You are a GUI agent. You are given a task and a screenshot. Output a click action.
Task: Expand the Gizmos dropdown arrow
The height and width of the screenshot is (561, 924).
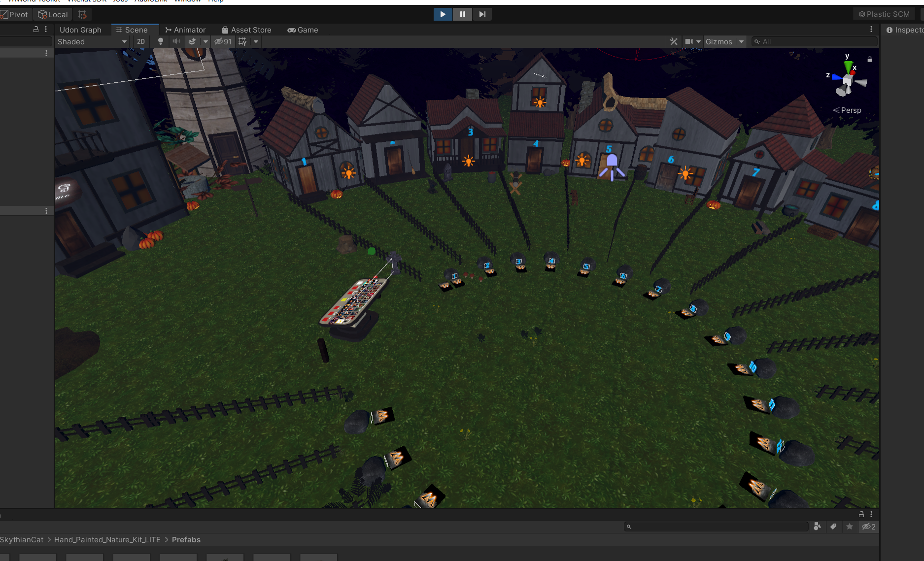pyautogui.click(x=741, y=42)
